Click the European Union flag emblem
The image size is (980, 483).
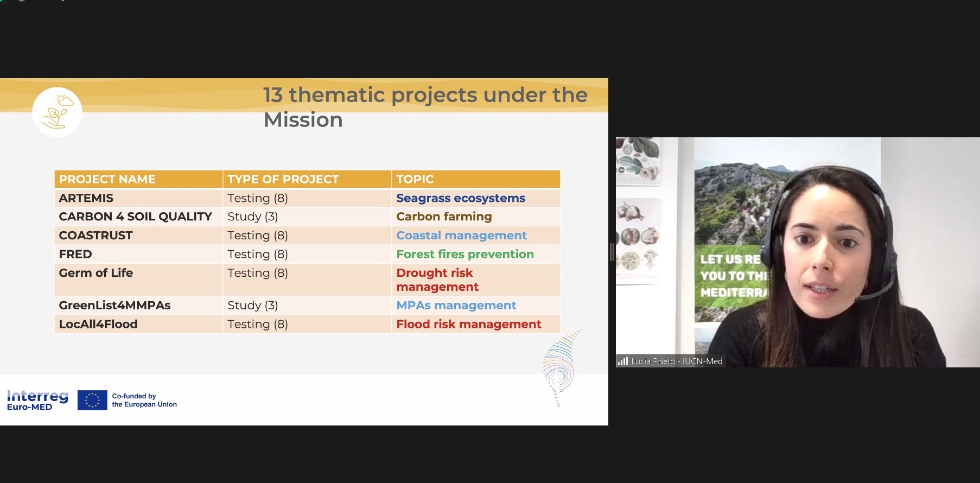(x=92, y=400)
